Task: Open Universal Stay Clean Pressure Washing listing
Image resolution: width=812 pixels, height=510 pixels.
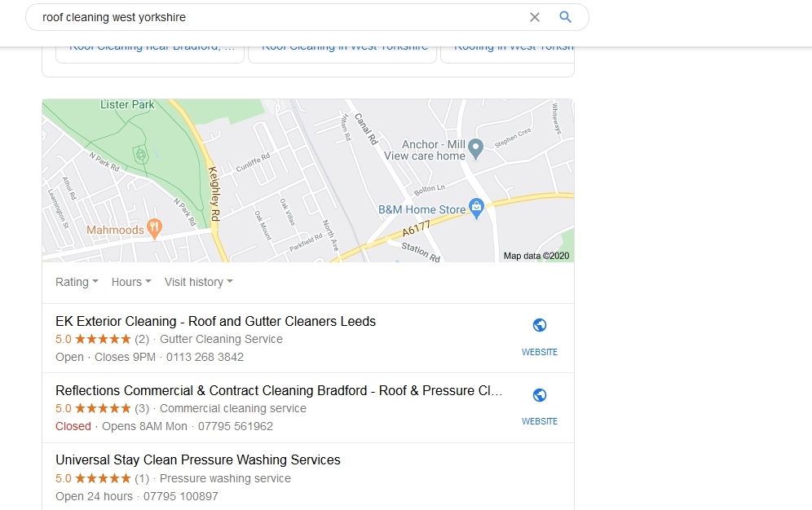Action: point(198,459)
